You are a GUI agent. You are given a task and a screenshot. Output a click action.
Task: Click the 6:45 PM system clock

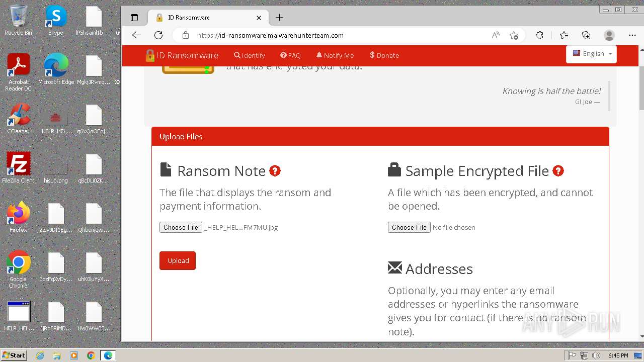pos(618,355)
